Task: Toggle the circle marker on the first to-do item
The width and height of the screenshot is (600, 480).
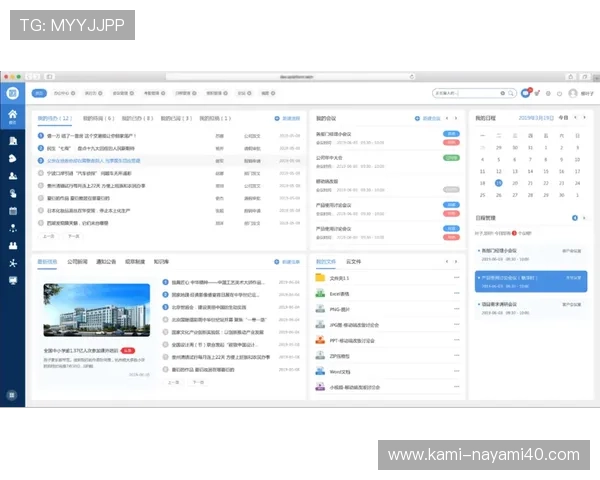Action: 41,135
